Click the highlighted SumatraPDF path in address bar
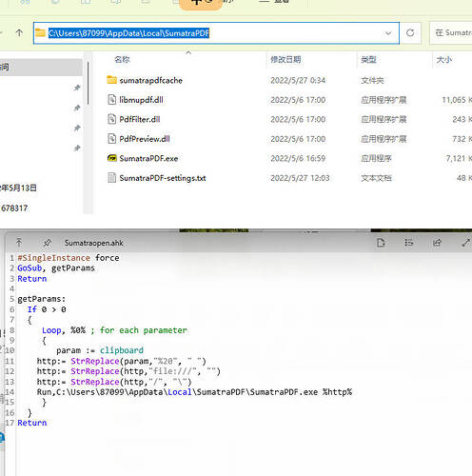 click(128, 33)
